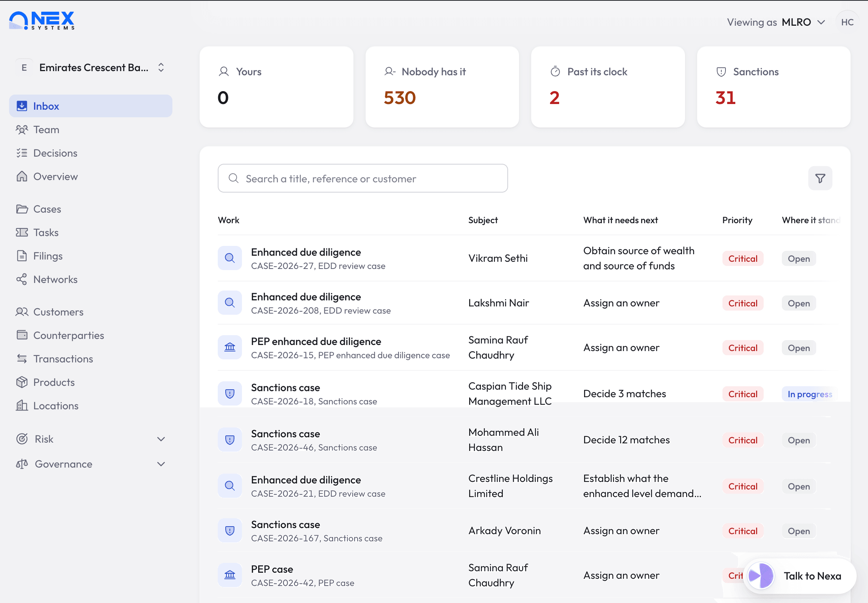Expand the Risk section chevron

(161, 439)
